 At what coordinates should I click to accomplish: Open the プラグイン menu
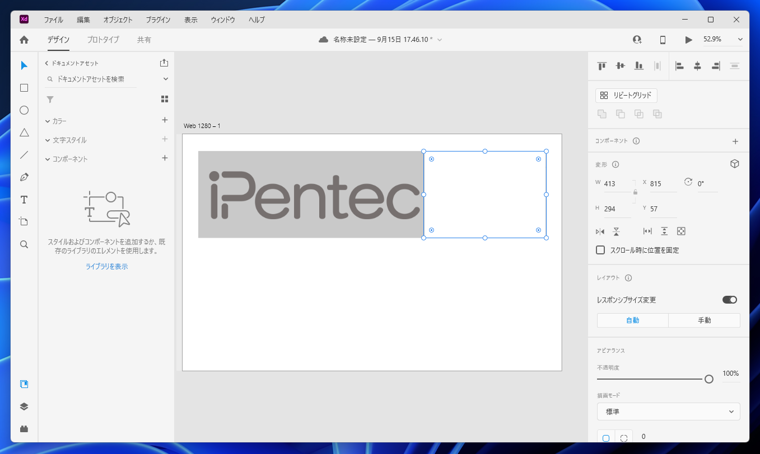click(158, 20)
